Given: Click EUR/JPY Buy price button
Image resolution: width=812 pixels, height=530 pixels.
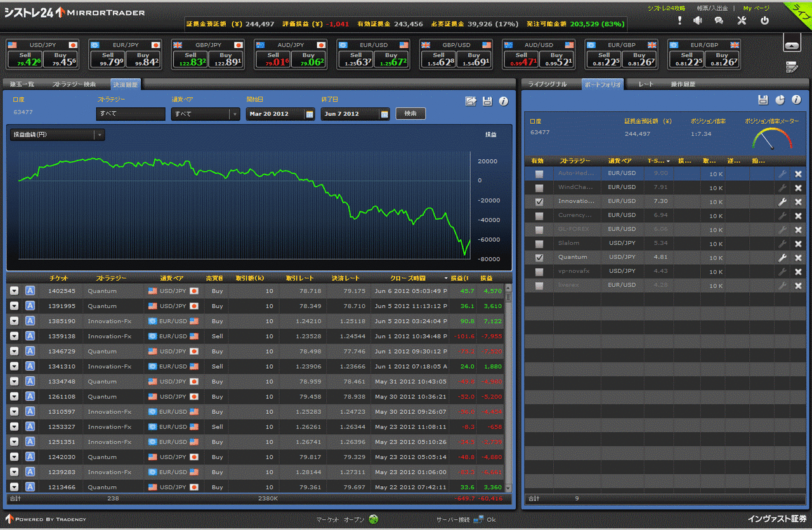Looking at the screenshot, I should (x=143, y=60).
